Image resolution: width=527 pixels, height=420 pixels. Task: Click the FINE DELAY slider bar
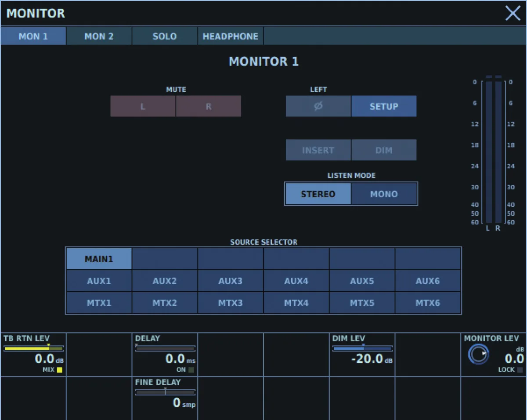(x=165, y=392)
